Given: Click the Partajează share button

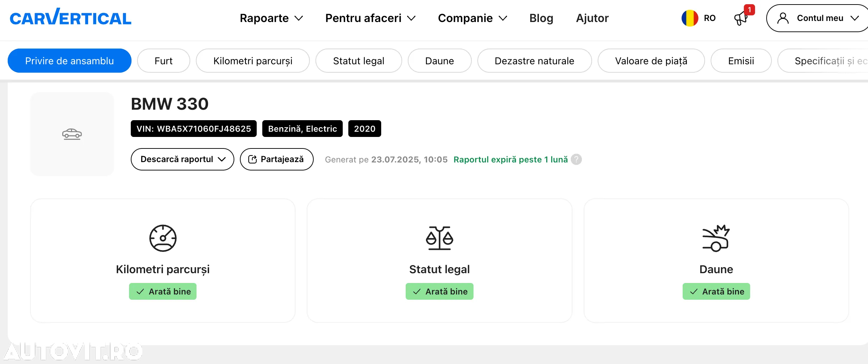Looking at the screenshot, I should tap(277, 159).
